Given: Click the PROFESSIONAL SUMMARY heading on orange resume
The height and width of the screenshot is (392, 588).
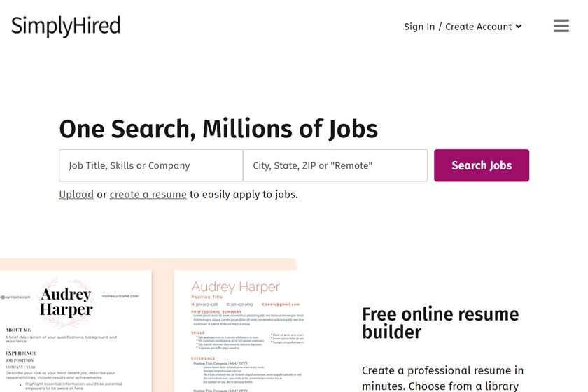Looking at the screenshot, I should pos(216,311).
